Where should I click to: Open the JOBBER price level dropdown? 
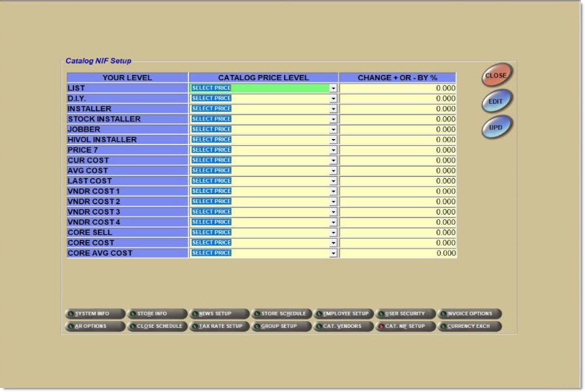(333, 130)
